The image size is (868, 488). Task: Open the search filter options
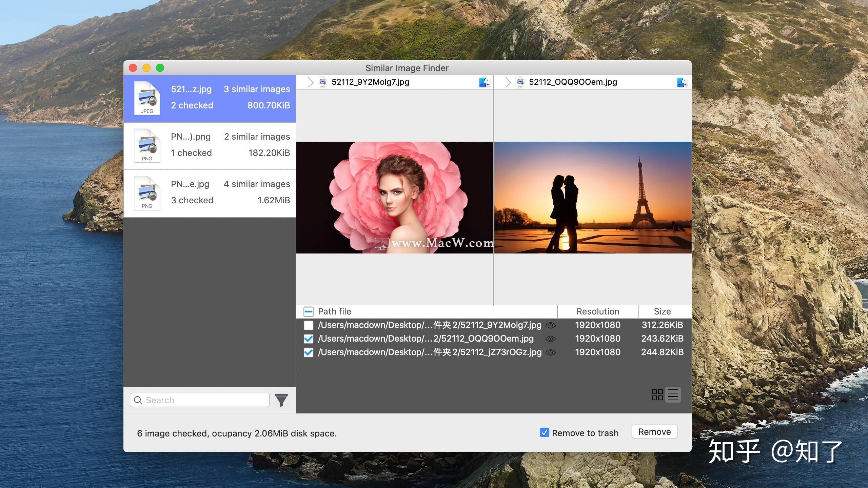281,400
